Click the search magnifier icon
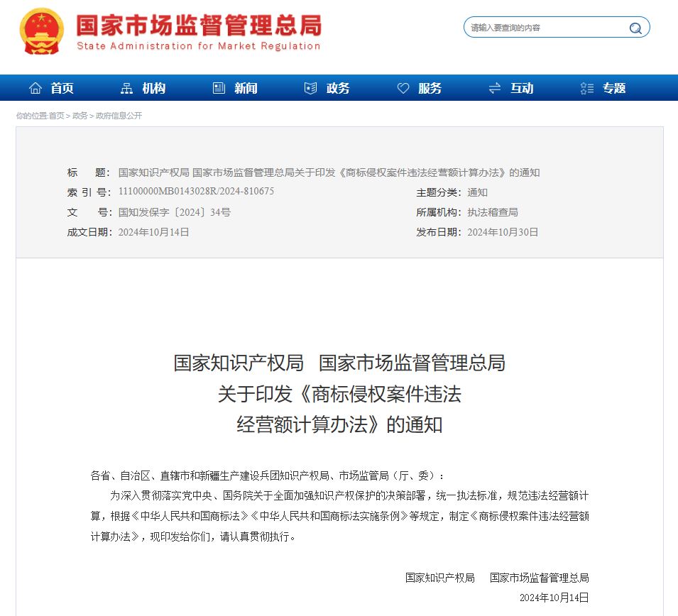The width and height of the screenshot is (678, 616). pos(635,28)
